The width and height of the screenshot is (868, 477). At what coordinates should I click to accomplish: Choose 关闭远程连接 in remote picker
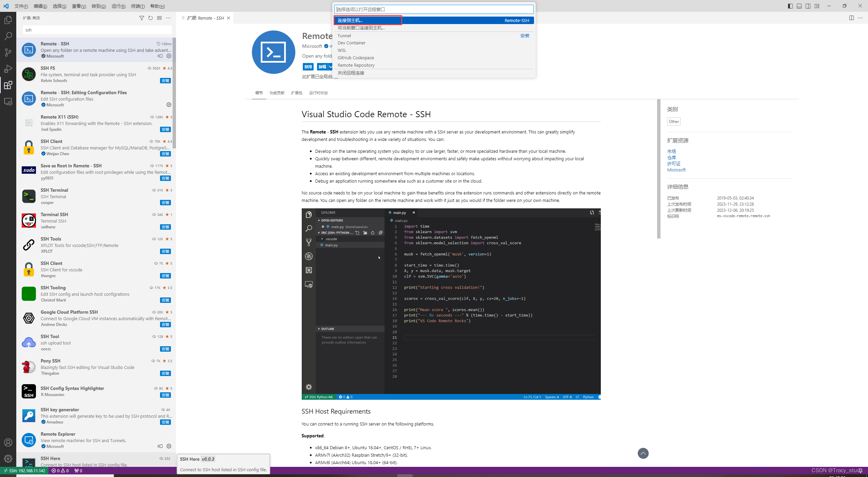tap(434, 73)
